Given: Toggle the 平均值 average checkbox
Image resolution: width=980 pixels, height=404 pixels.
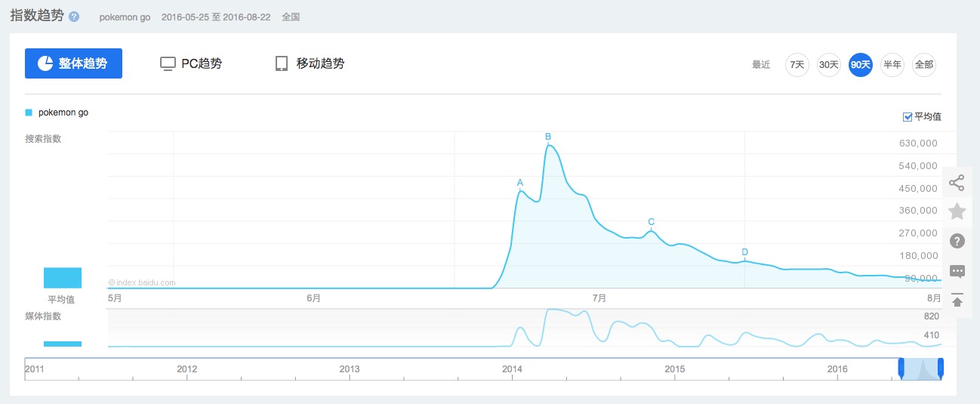Looking at the screenshot, I should [x=908, y=117].
